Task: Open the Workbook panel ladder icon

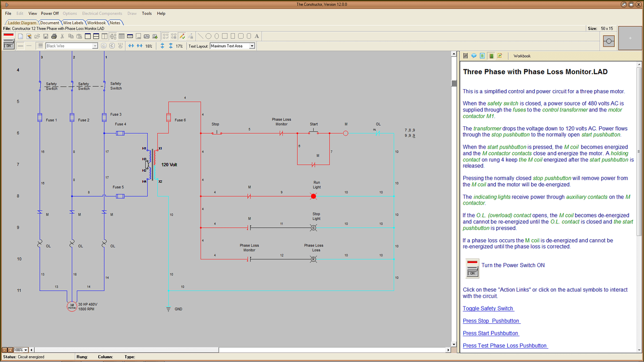Action: (465, 55)
